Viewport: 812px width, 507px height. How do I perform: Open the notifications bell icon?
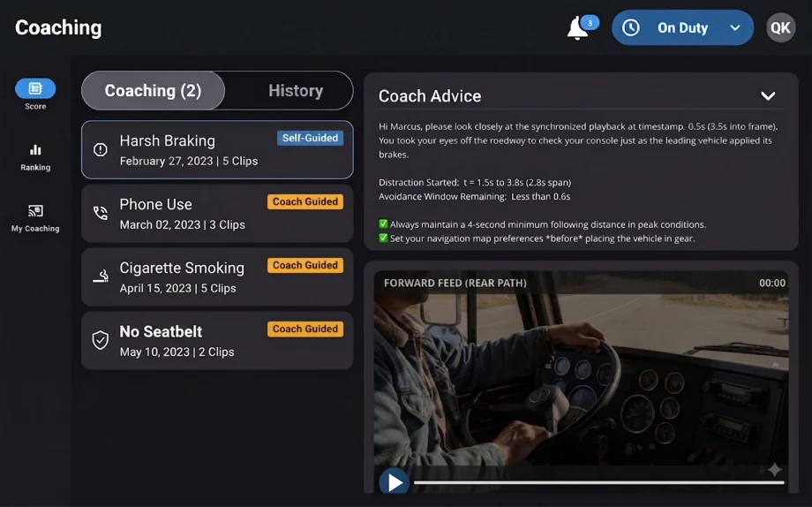(x=577, y=28)
